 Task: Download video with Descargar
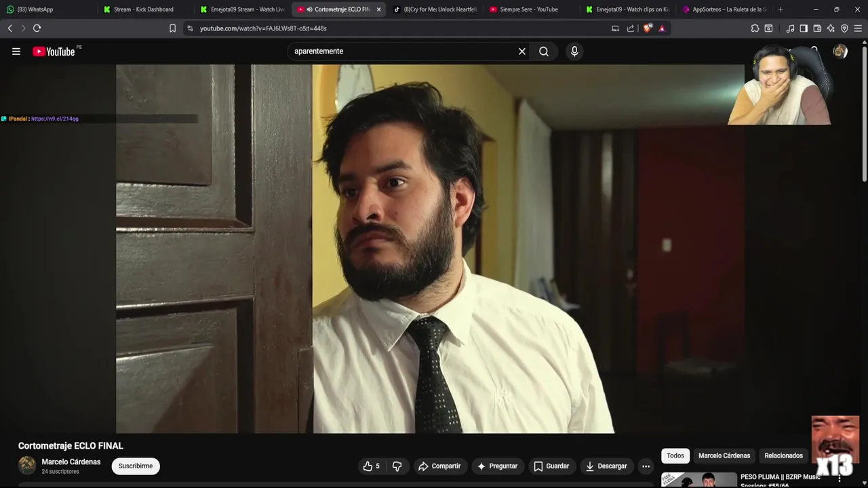[606, 466]
